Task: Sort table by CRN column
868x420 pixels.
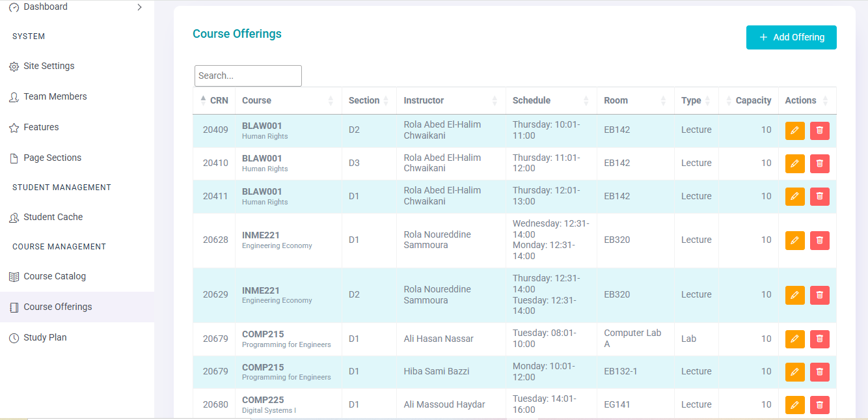Action: [x=214, y=100]
